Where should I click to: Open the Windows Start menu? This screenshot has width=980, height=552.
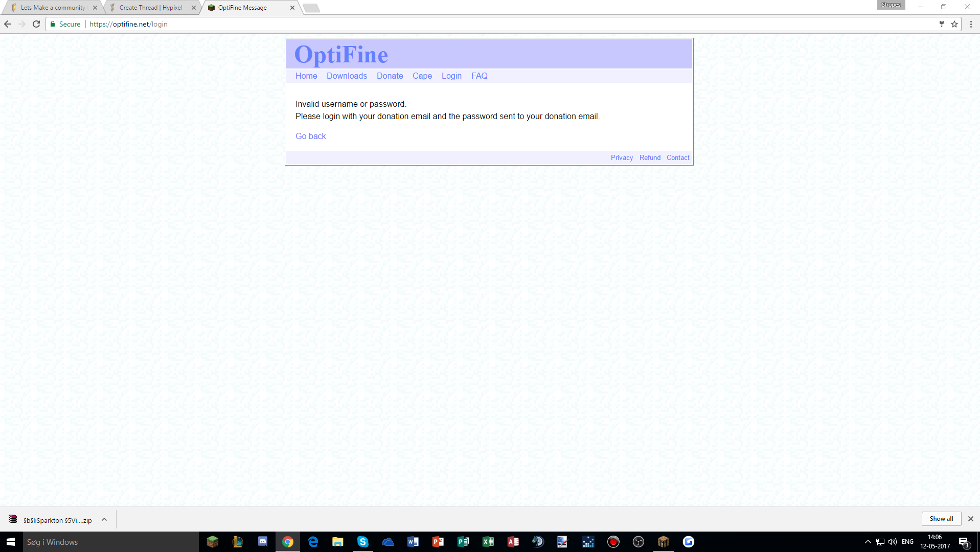pyautogui.click(x=11, y=542)
